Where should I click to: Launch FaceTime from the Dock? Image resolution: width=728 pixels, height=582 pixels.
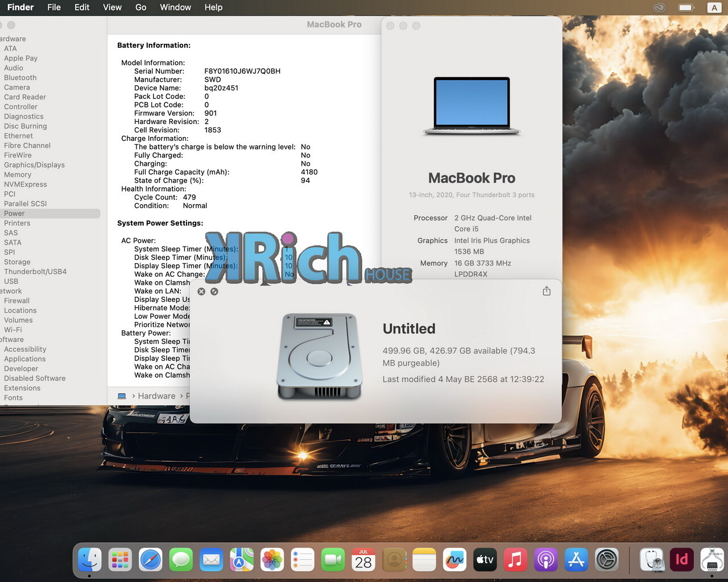(x=333, y=560)
